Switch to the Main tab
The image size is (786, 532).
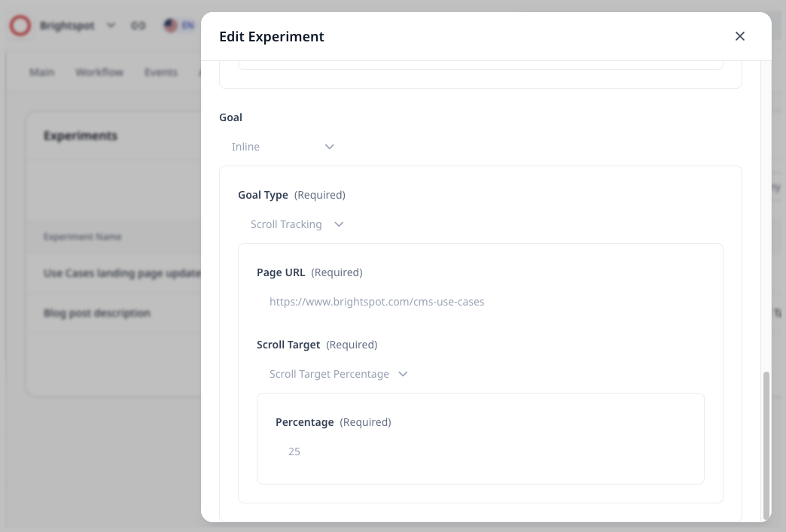42,72
